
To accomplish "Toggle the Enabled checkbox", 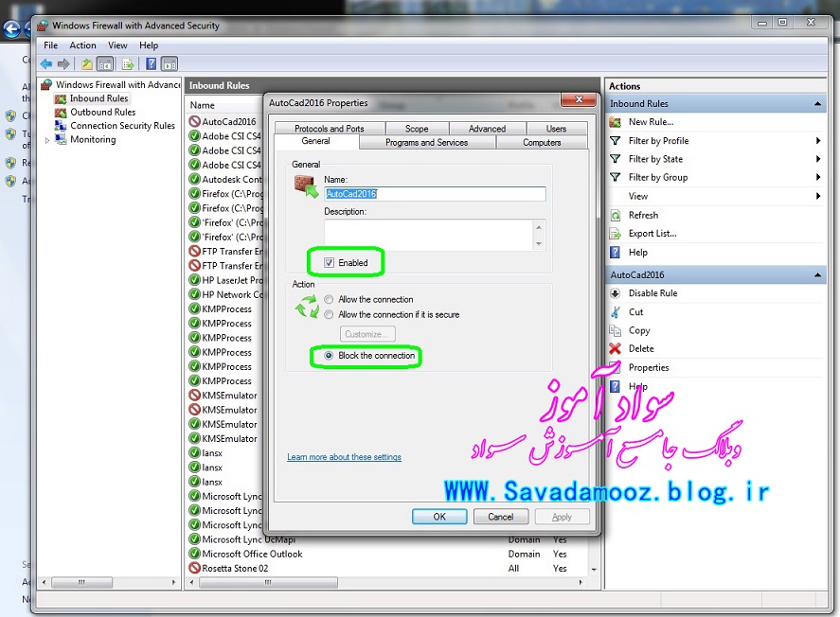I will 329,263.
